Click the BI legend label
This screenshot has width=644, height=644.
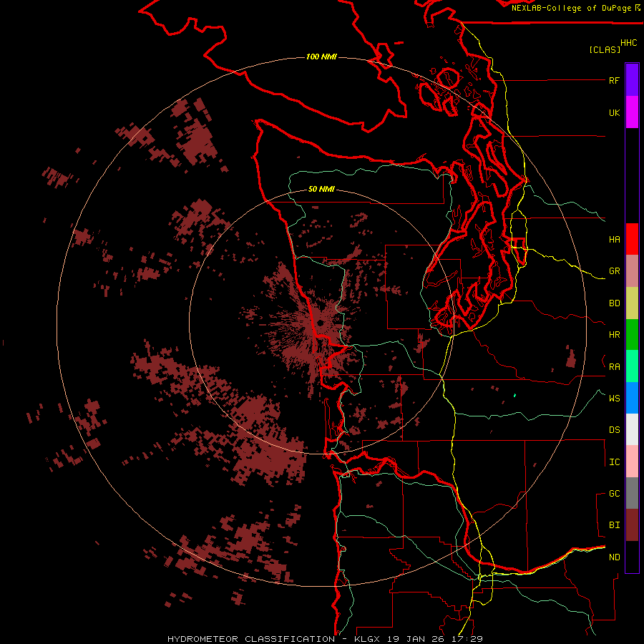pyautogui.click(x=614, y=525)
